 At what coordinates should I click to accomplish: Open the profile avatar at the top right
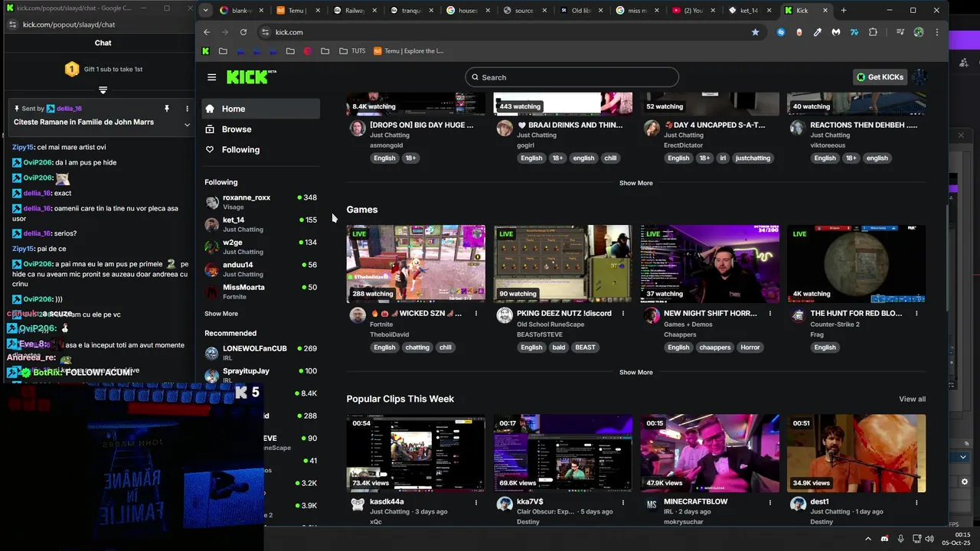pos(920,77)
